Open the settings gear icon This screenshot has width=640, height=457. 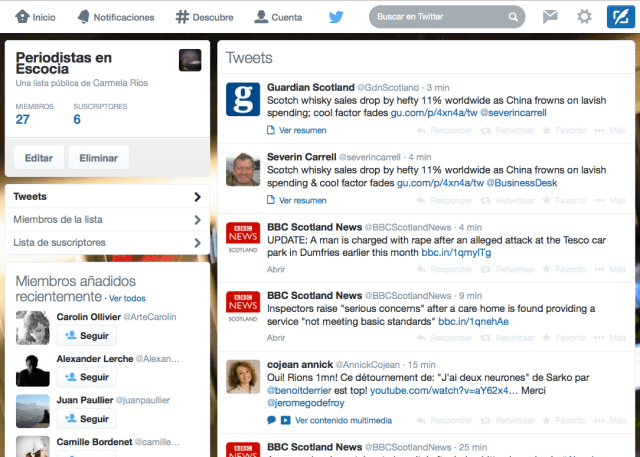[x=584, y=17]
